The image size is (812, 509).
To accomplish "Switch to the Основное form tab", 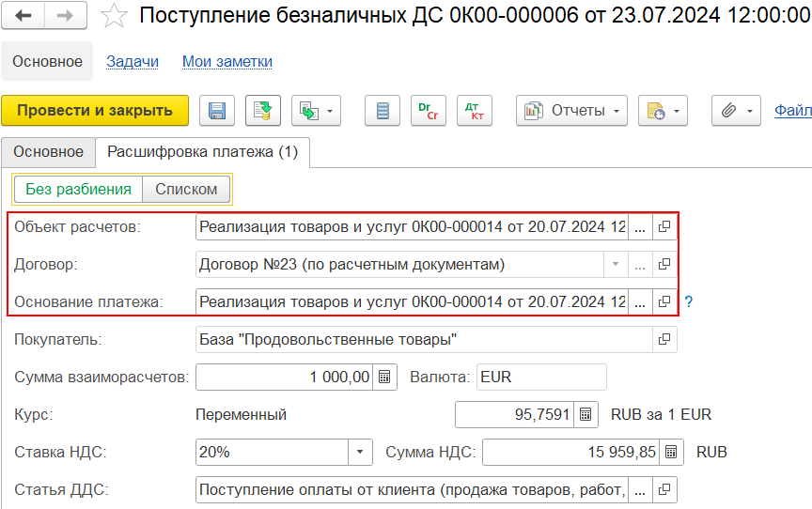I will click(x=48, y=152).
